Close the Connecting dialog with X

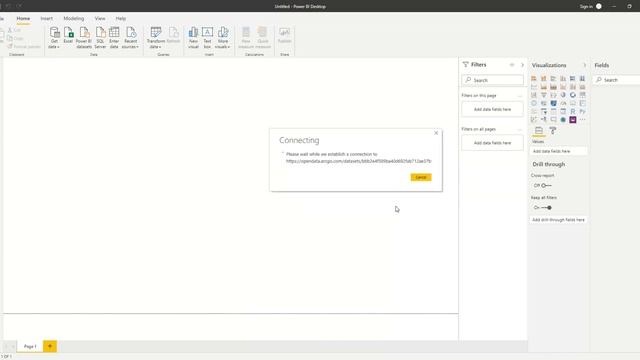tap(436, 133)
